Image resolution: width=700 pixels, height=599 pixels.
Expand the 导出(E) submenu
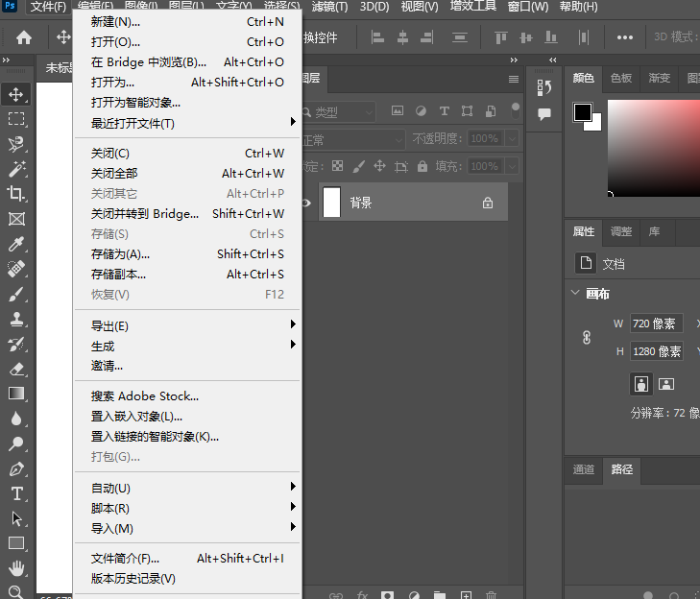pos(187,325)
